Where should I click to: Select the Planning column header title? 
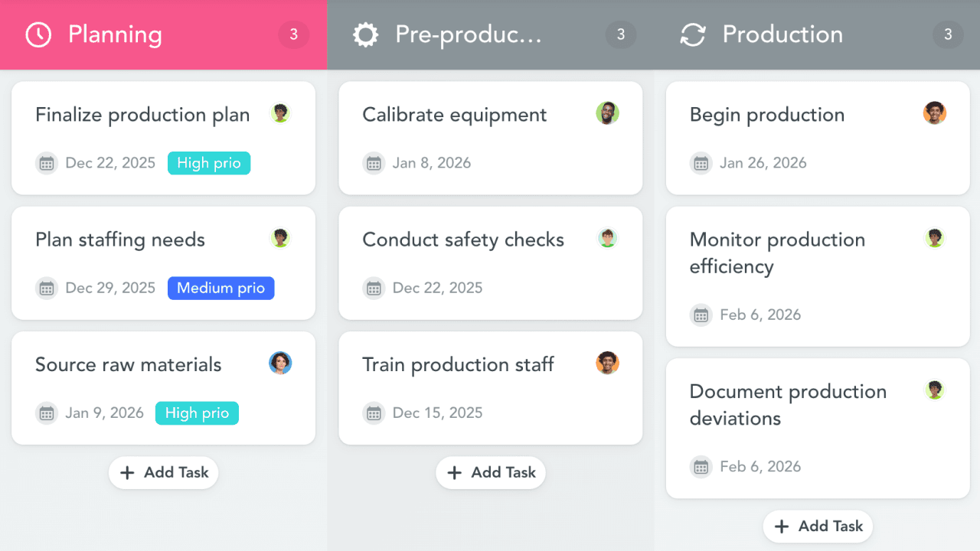(115, 34)
